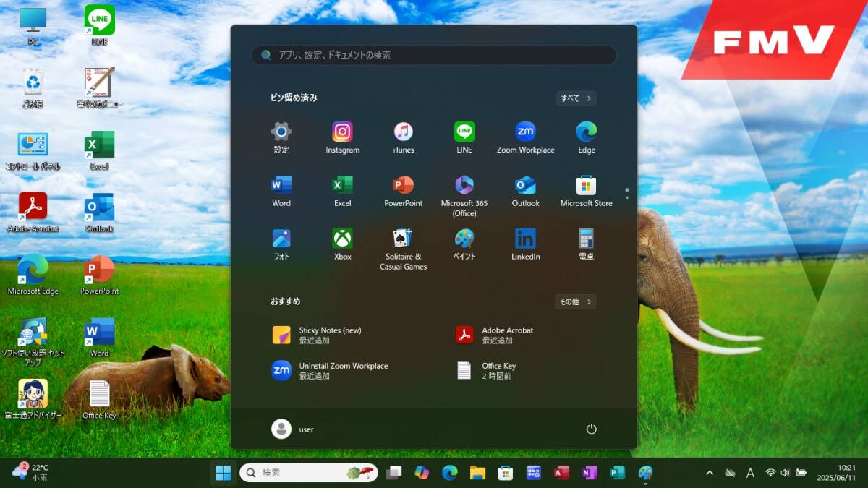
Task: Launch Copilot from the taskbar
Action: [x=422, y=473]
